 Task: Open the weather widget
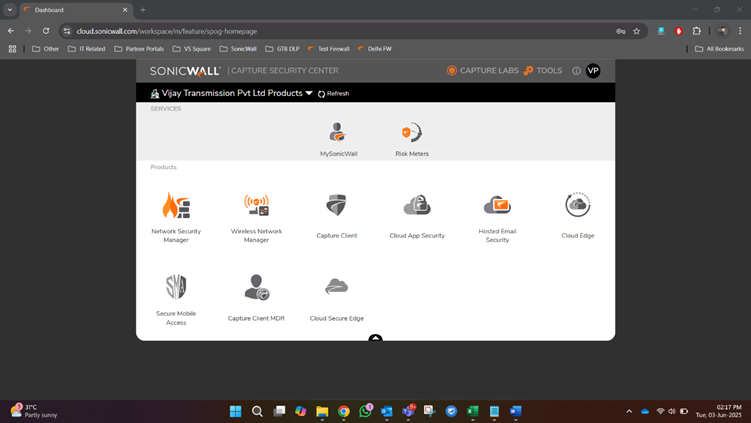coord(34,411)
